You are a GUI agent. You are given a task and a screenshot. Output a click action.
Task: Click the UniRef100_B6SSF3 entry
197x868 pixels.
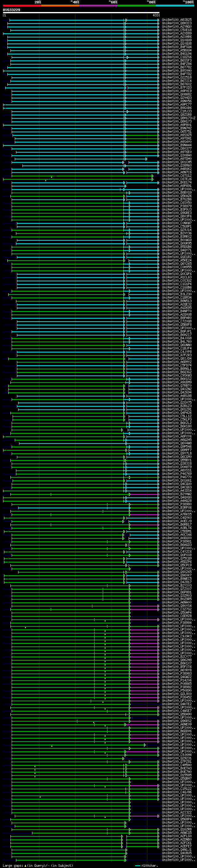click(177, 60)
